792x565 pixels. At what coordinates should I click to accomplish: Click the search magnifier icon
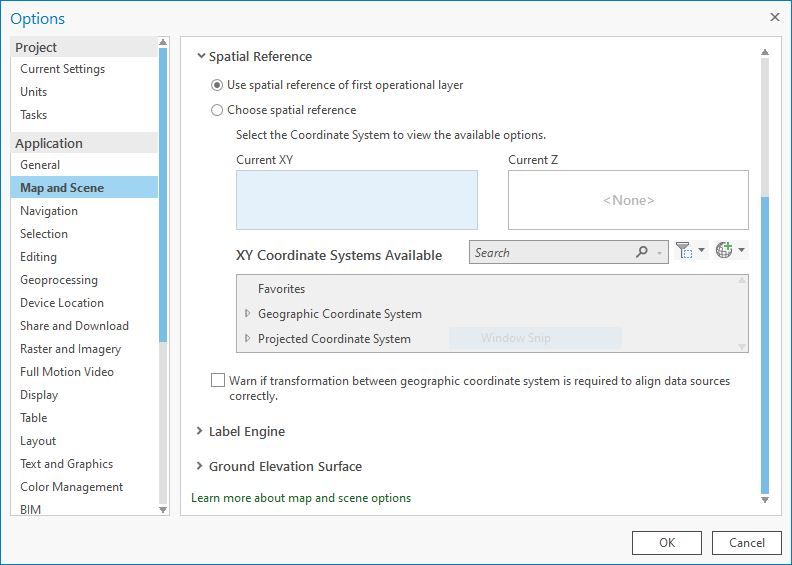[x=642, y=253]
